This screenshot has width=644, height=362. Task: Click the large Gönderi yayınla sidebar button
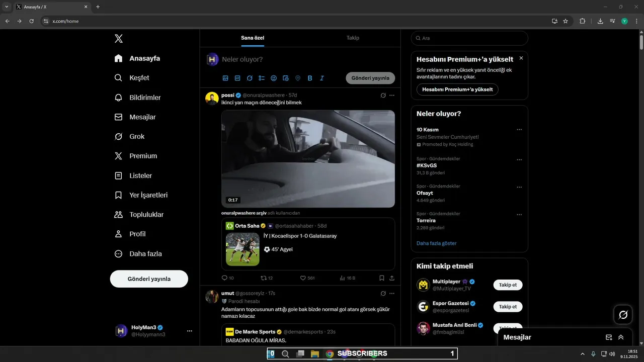point(149,279)
